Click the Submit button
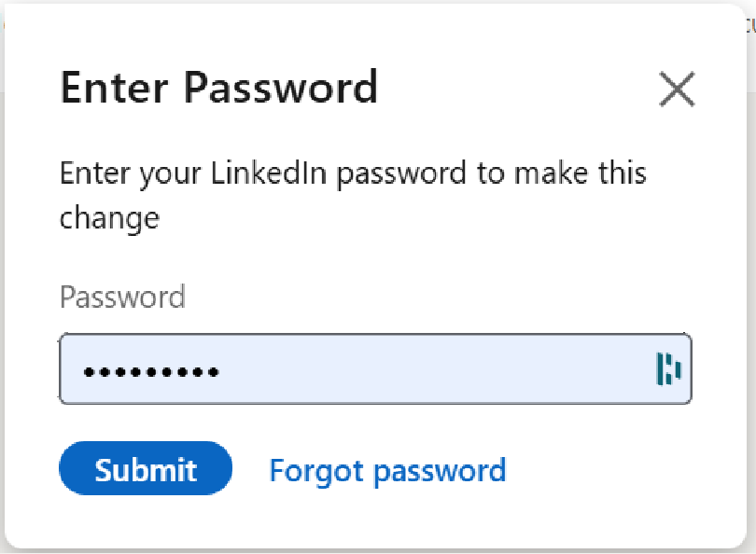 coord(145,469)
